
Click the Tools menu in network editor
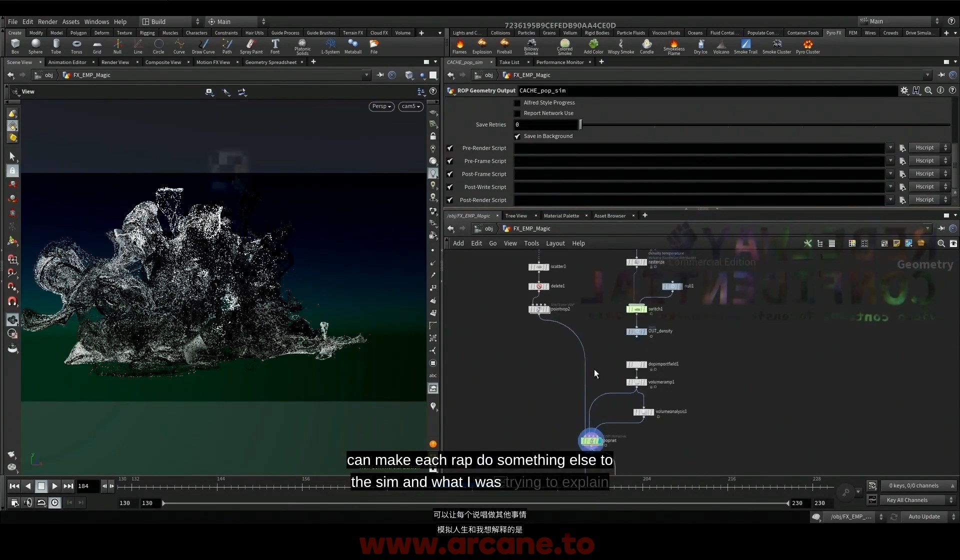coord(531,243)
